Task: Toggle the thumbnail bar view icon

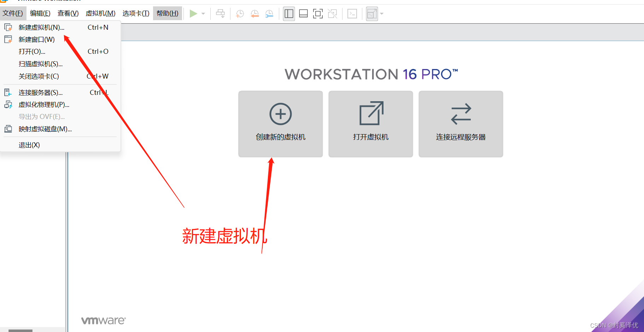Action: (303, 14)
